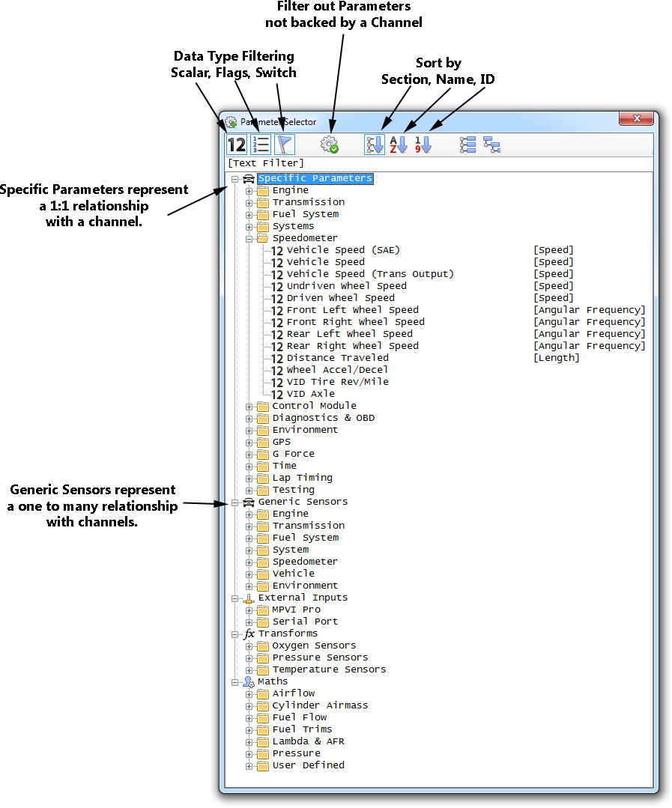Select the Vehicle Speed (SAE) parameter
This screenshot has width=672, height=808.
(x=343, y=250)
